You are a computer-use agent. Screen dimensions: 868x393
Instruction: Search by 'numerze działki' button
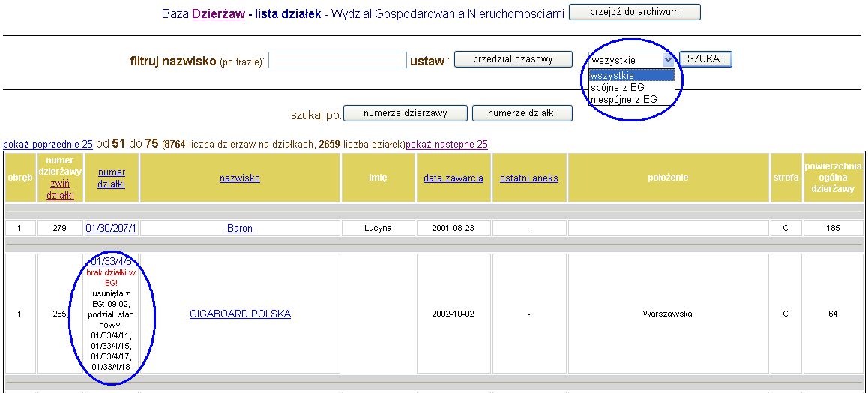(x=522, y=113)
